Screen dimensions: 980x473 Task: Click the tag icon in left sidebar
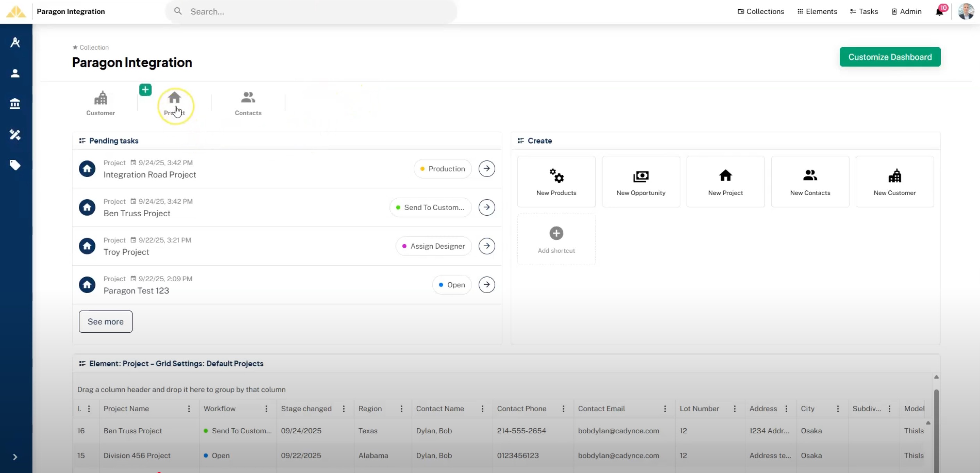[x=15, y=165]
